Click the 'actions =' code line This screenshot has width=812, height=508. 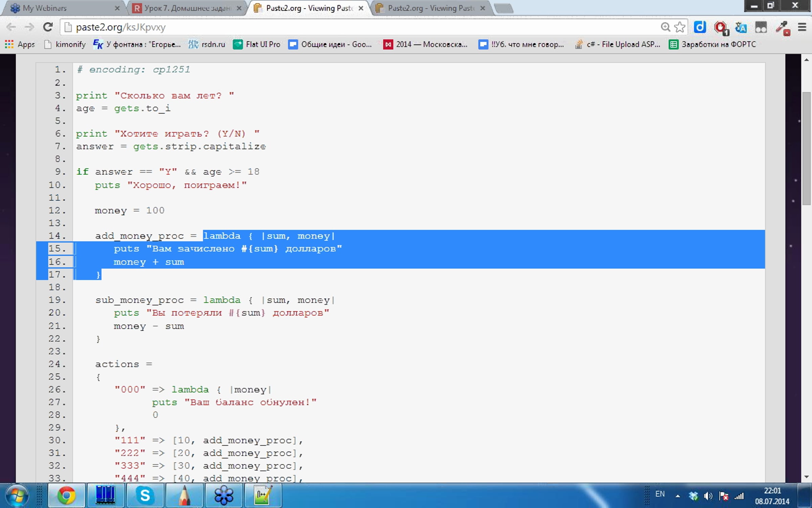[123, 364]
